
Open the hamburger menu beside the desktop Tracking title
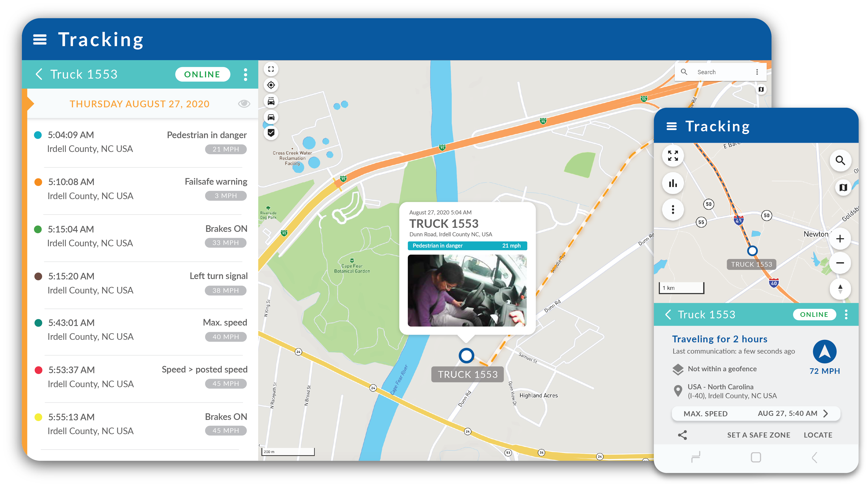(40, 40)
